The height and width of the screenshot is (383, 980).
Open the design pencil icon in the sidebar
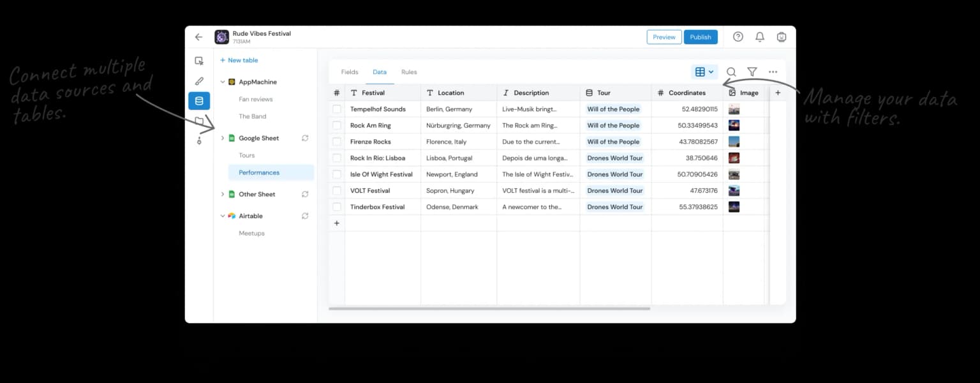(x=198, y=80)
